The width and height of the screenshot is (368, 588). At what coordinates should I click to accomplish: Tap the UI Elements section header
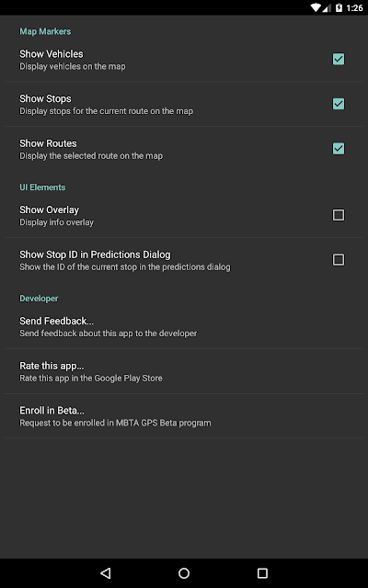(42, 187)
